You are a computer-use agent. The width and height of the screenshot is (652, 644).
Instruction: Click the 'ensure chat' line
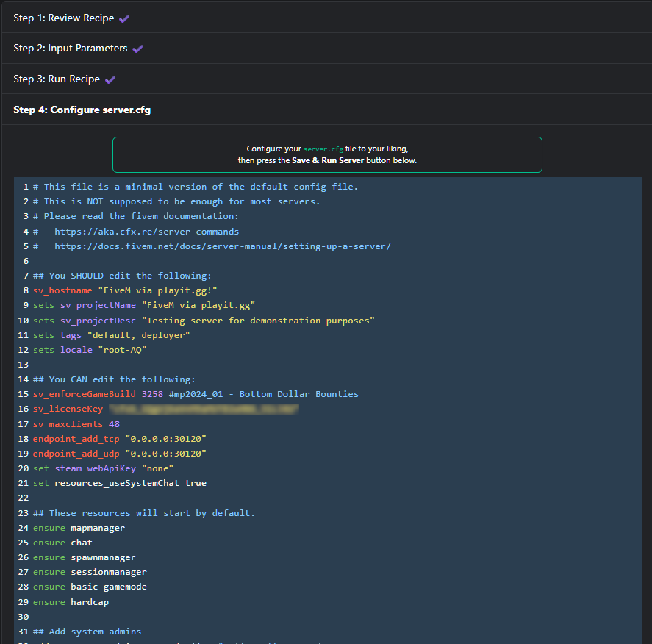click(x=62, y=543)
